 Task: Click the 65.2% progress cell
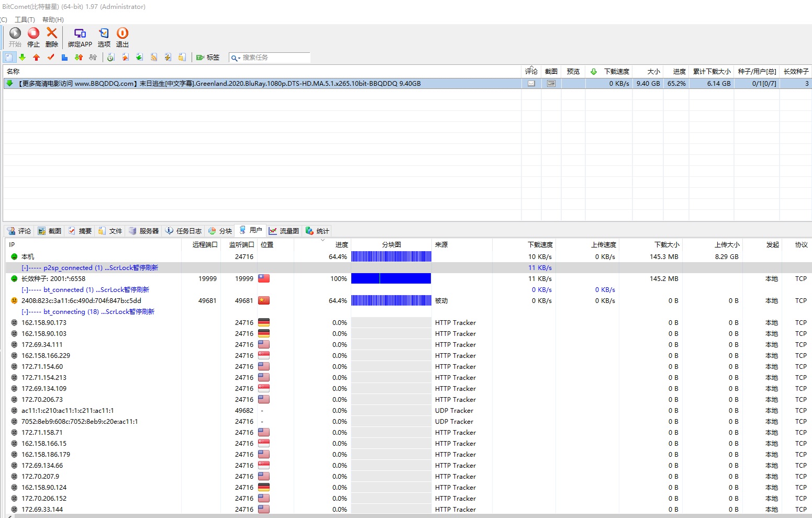pos(676,84)
